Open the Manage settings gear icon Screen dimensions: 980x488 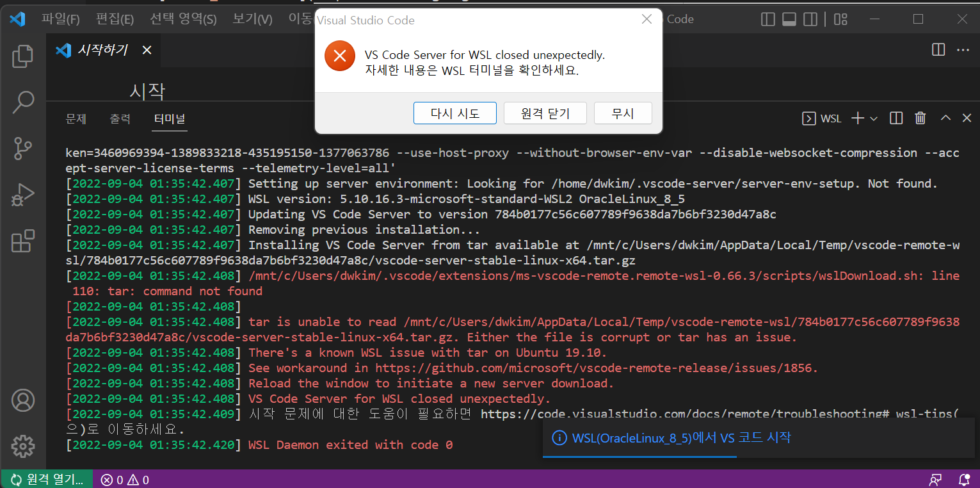pyautogui.click(x=22, y=446)
